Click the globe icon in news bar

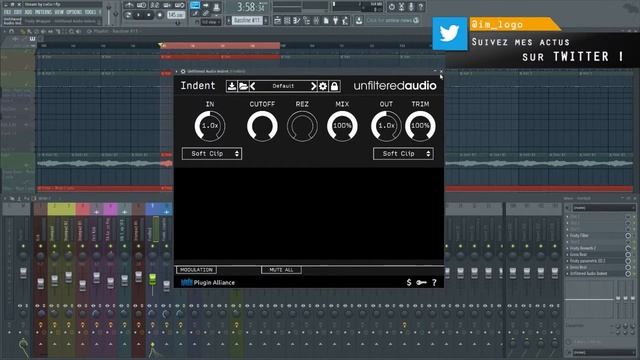point(416,20)
